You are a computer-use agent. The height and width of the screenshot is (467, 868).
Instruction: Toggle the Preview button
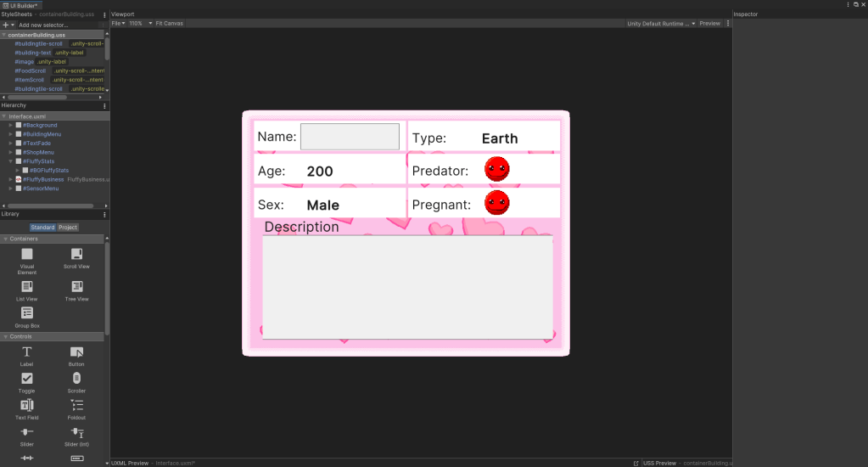709,23
